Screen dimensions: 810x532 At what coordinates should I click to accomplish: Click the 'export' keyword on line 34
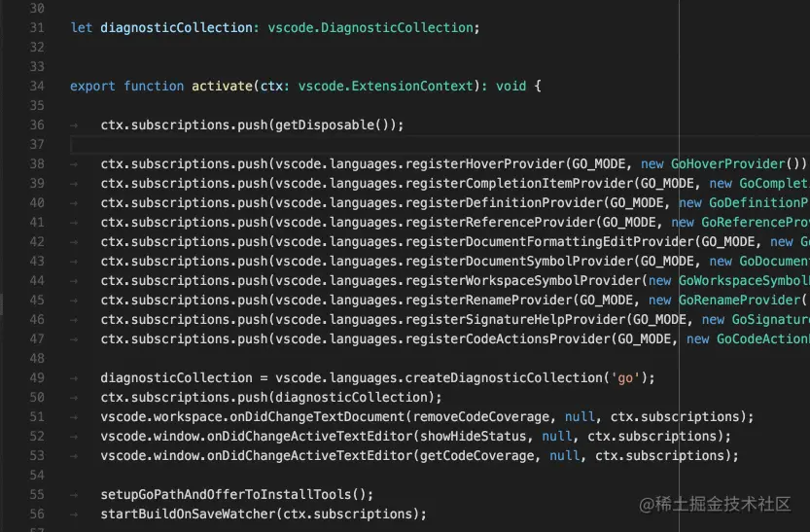click(x=92, y=86)
